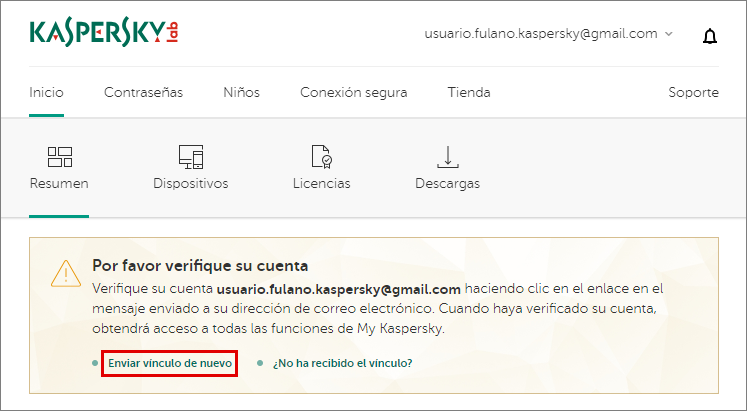Click the Resumen dashboard icon
Image resolution: width=747 pixels, height=411 pixels.
point(60,157)
